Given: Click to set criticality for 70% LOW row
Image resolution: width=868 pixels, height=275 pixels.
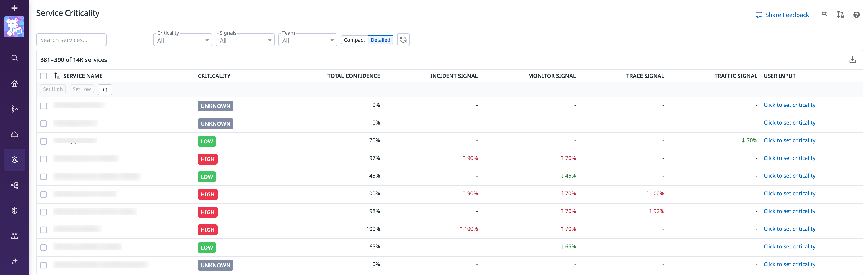Looking at the screenshot, I should [x=790, y=140].
